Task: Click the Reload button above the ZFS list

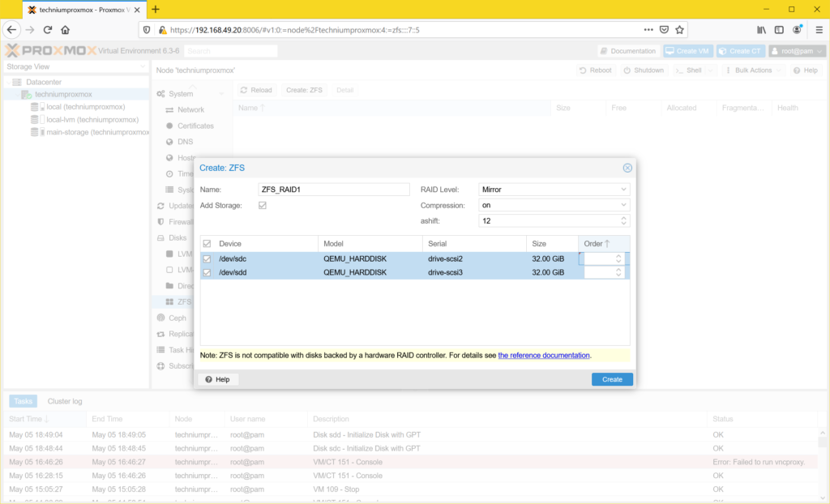Action: click(x=256, y=90)
